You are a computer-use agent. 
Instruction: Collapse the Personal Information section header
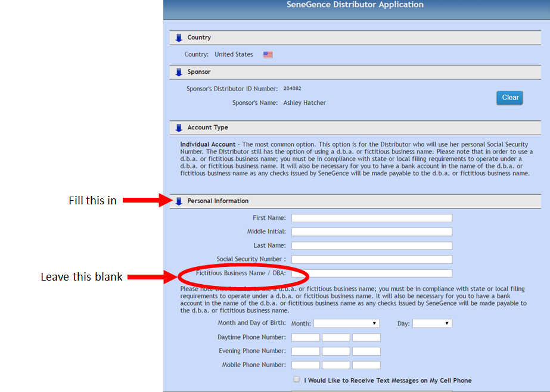pos(355,201)
